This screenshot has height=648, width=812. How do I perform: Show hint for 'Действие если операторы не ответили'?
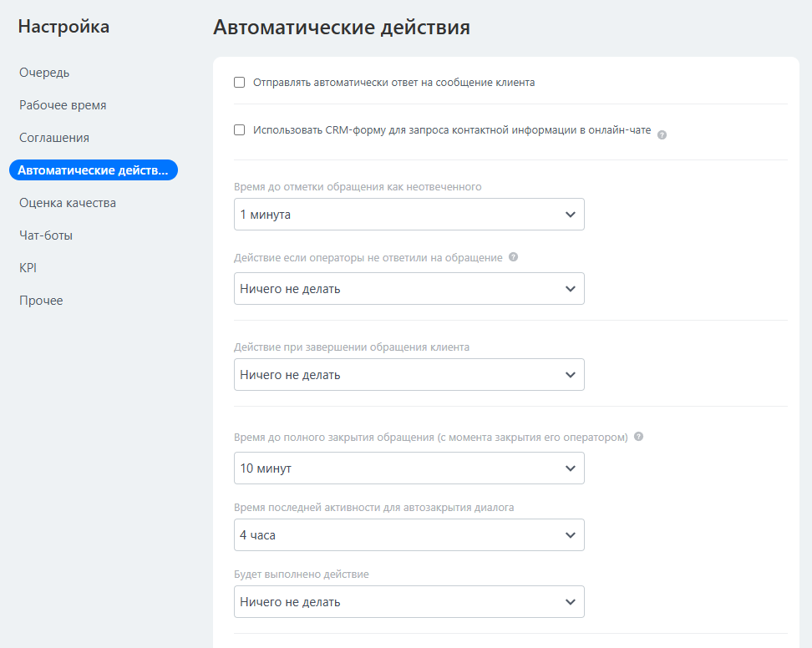pos(513,257)
